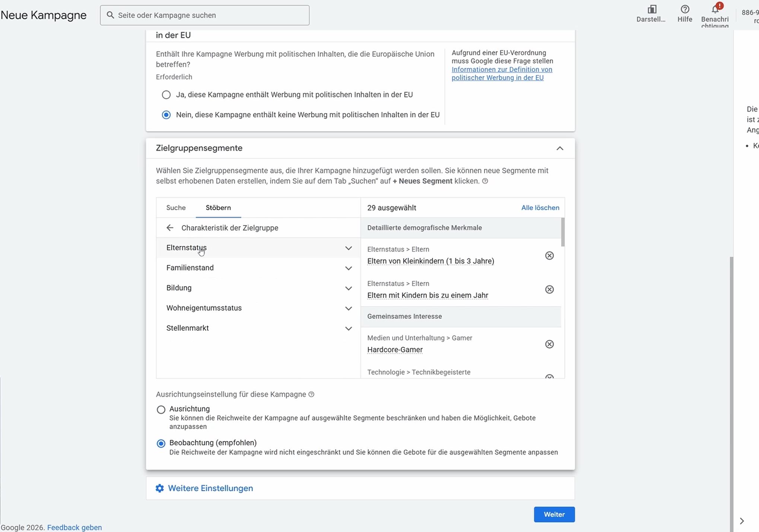This screenshot has width=759, height=532.
Task: Remove the Hardcore-Gamer segment
Action: 549,344
